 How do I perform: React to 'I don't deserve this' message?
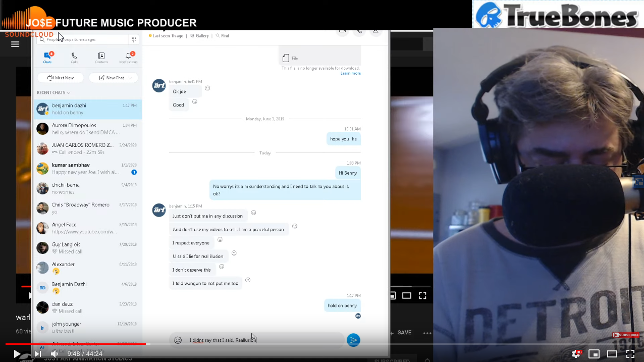(222, 267)
